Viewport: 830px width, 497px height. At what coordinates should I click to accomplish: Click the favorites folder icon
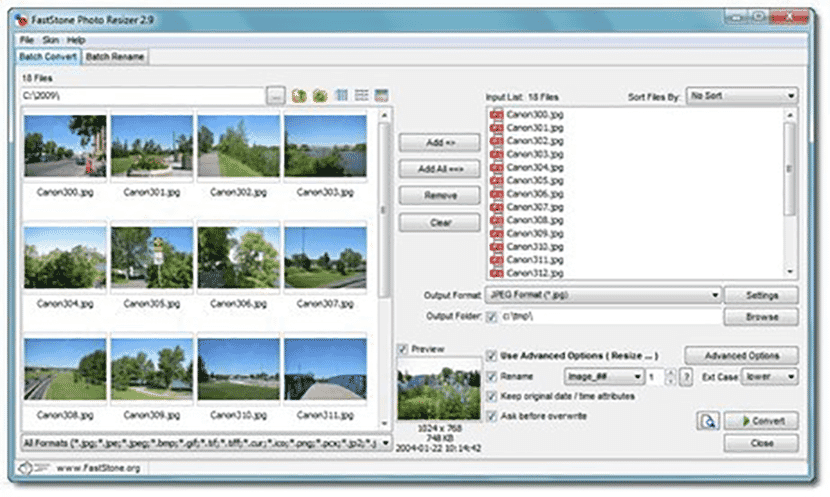coord(319,96)
